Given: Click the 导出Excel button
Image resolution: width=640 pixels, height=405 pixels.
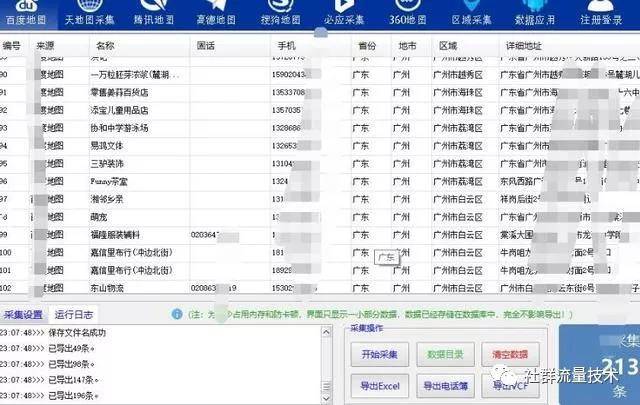Looking at the screenshot, I should (x=380, y=386).
